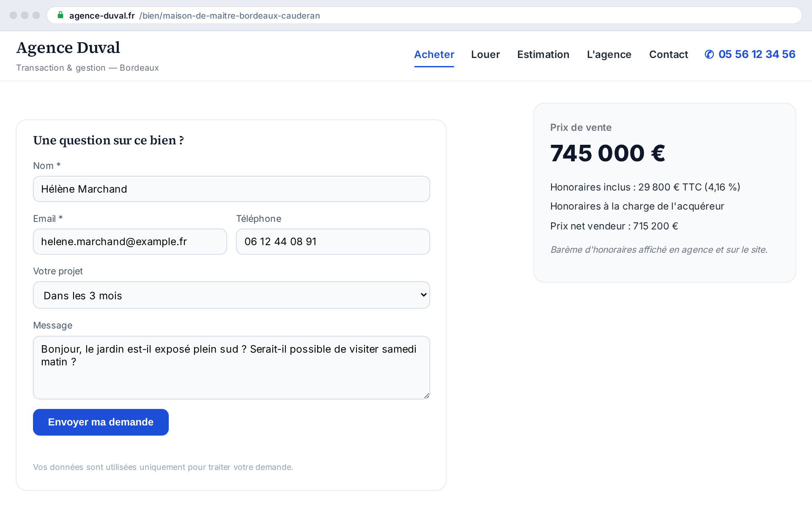
Task: Open the L'agence menu item
Action: pyautogui.click(x=609, y=54)
